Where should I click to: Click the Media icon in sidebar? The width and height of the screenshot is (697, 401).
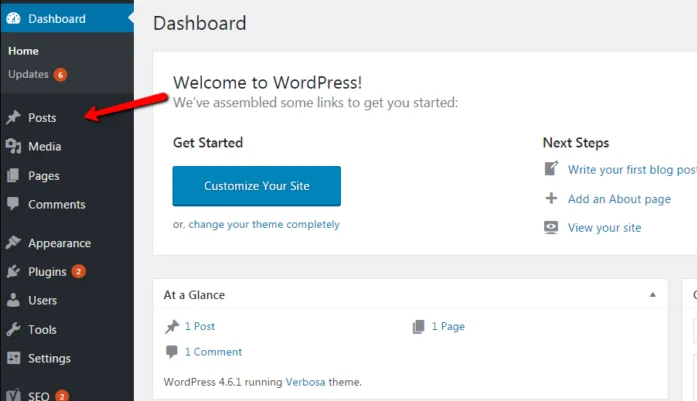click(13, 146)
